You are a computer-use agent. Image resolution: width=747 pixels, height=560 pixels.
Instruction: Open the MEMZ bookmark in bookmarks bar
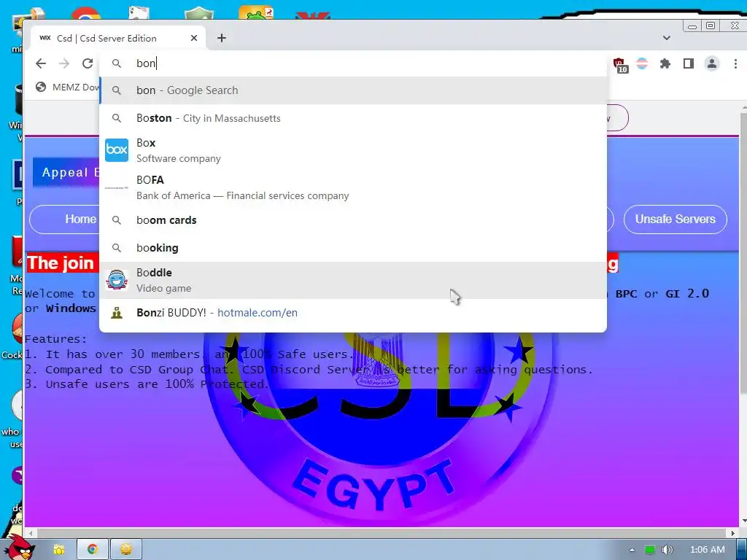[x=66, y=87]
